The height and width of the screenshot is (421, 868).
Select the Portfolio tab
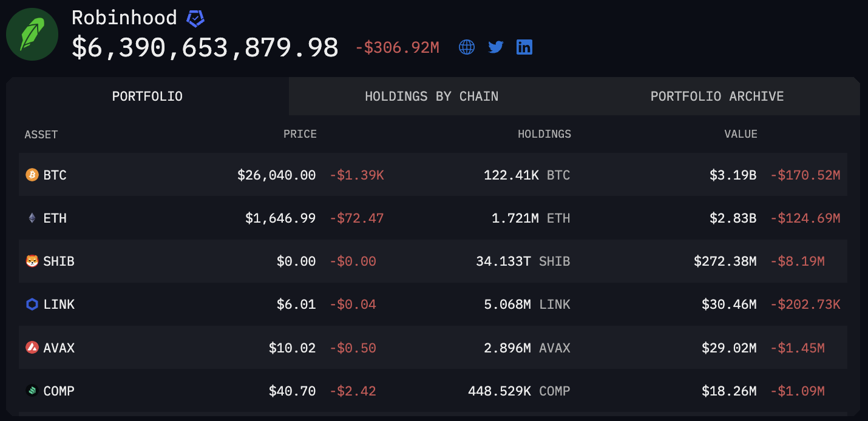147,96
